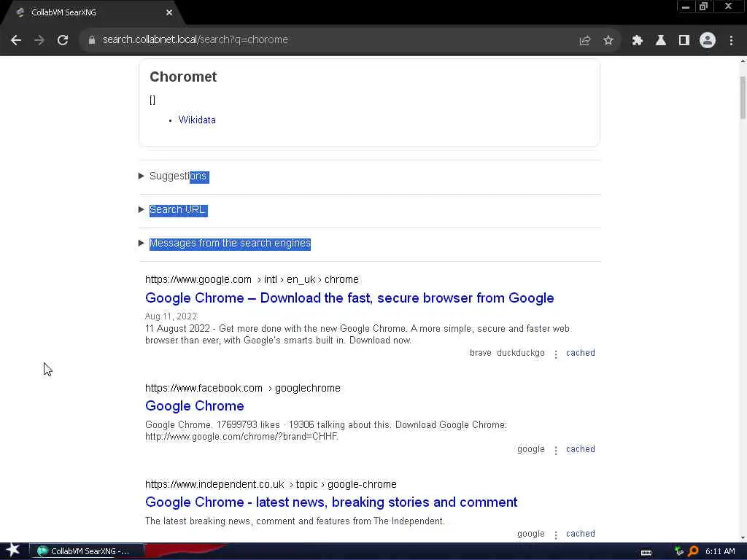Click the Choromet infobox heading
Screen dimensions: 747x560
point(183,77)
